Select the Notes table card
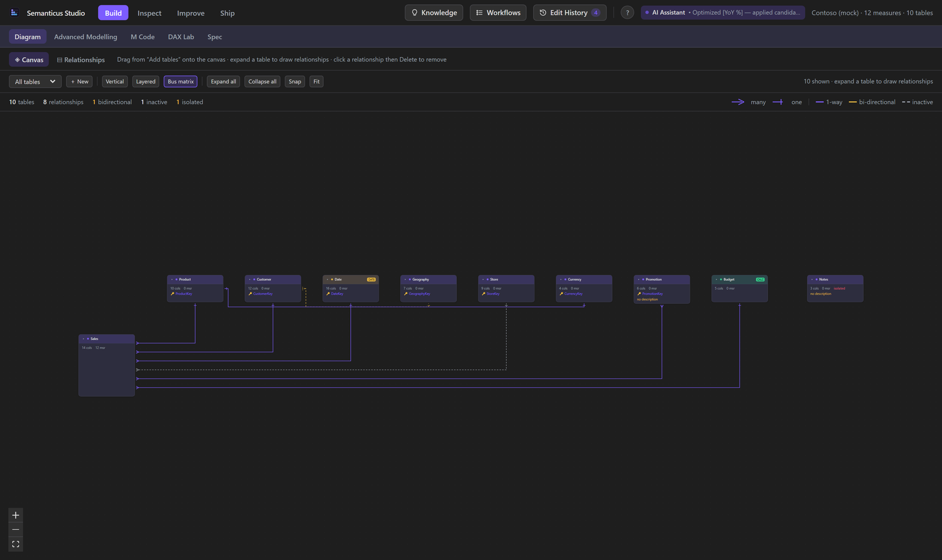The width and height of the screenshot is (942, 560). tap(835, 288)
